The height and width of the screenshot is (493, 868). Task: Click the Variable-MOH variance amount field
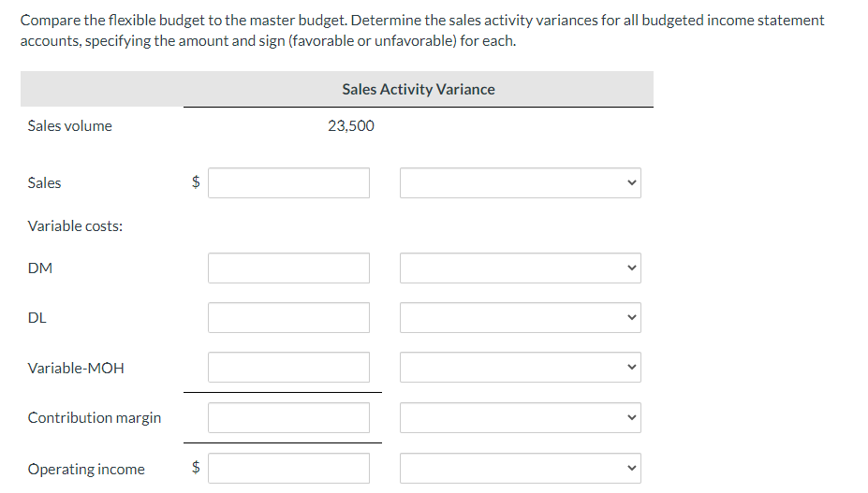point(288,367)
